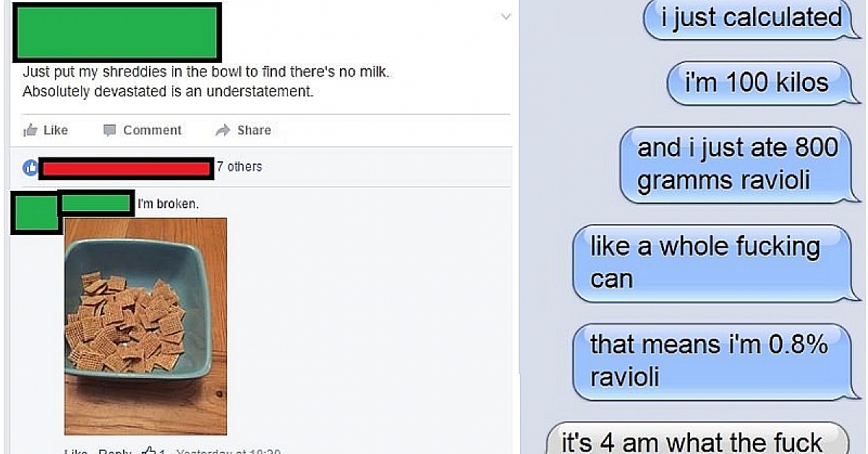Click the commenter's green profile picture
The image size is (868, 454).
[35, 213]
